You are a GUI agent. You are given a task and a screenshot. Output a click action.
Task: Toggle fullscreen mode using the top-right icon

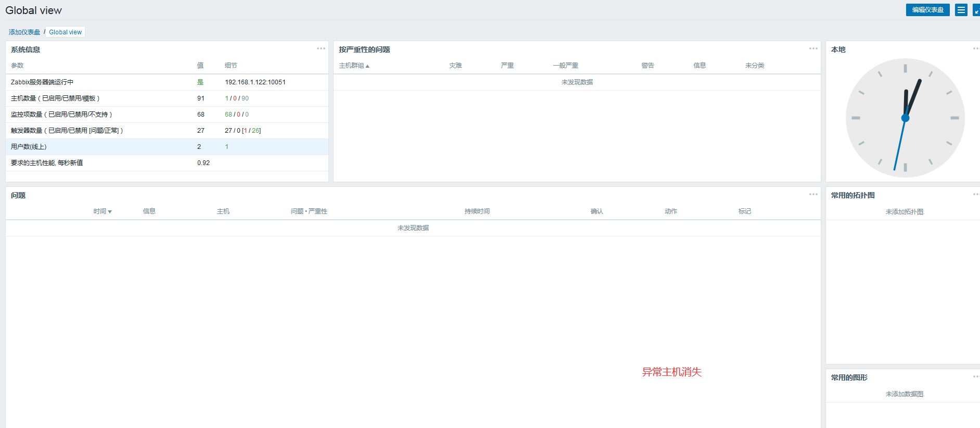[x=976, y=10]
